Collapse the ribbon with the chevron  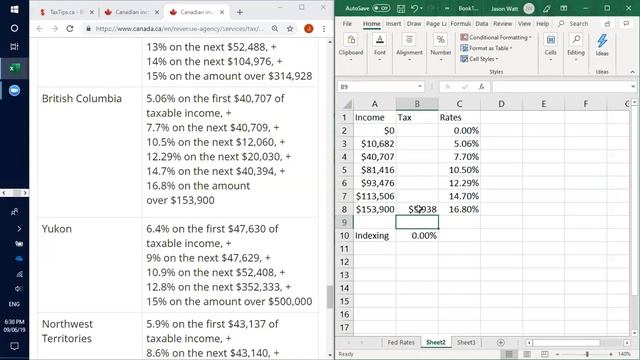(x=632, y=72)
